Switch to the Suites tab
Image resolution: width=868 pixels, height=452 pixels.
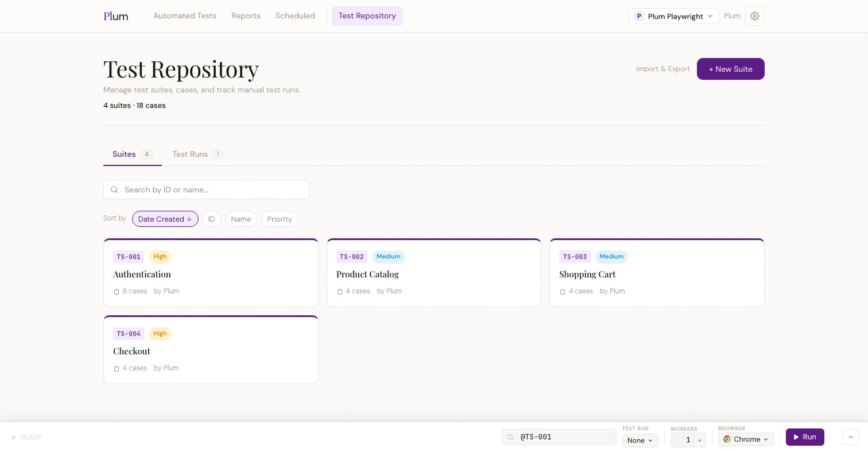click(133, 154)
